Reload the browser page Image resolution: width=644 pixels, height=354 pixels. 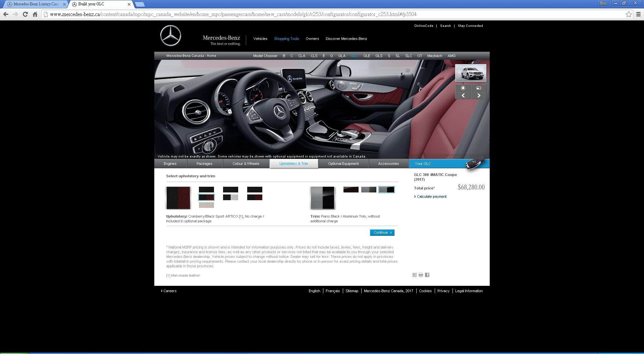[25, 14]
